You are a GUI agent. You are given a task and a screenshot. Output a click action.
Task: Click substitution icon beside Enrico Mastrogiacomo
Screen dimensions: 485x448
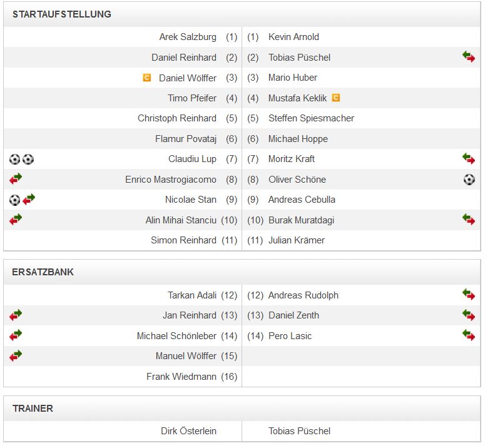pos(16,180)
